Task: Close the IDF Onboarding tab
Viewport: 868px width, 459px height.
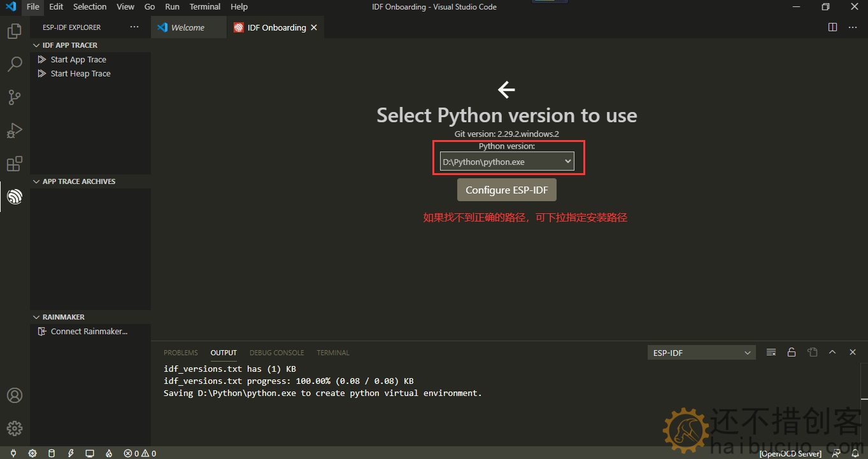Action: (x=314, y=27)
